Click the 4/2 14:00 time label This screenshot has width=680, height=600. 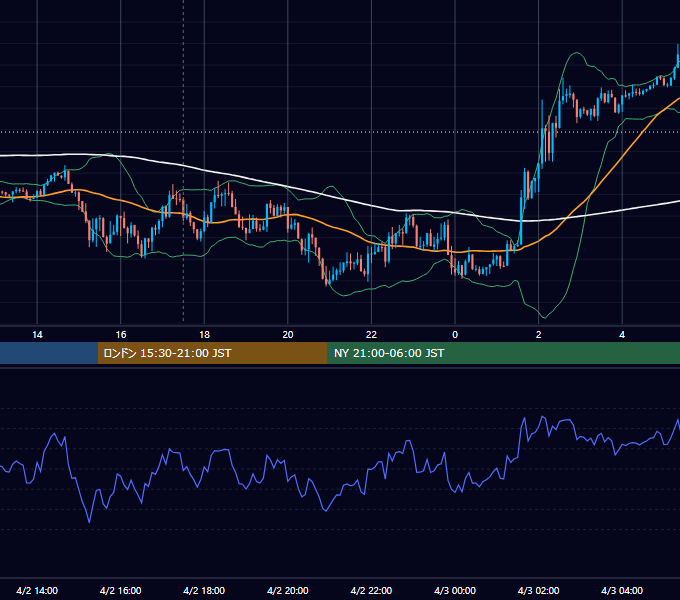(37, 590)
